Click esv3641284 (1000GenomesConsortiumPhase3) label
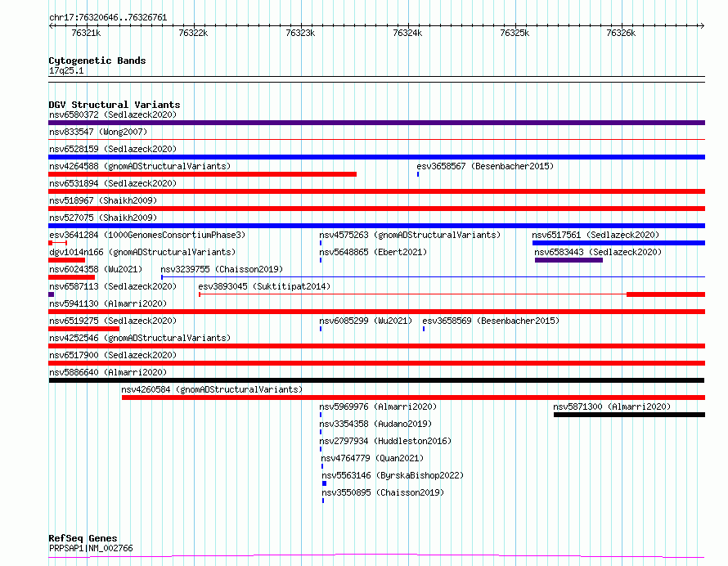The image size is (728, 566). (147, 235)
